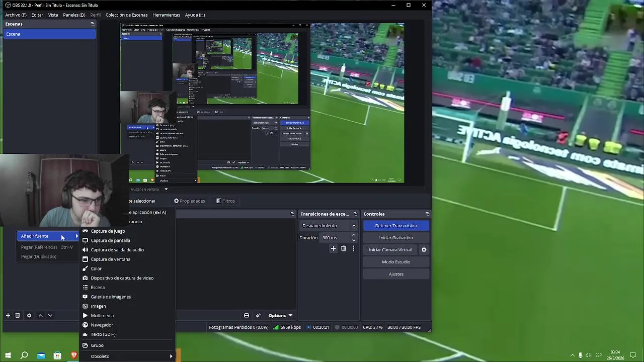Add a new scene with plus icon
This screenshot has height=362, width=644.
click(8, 316)
